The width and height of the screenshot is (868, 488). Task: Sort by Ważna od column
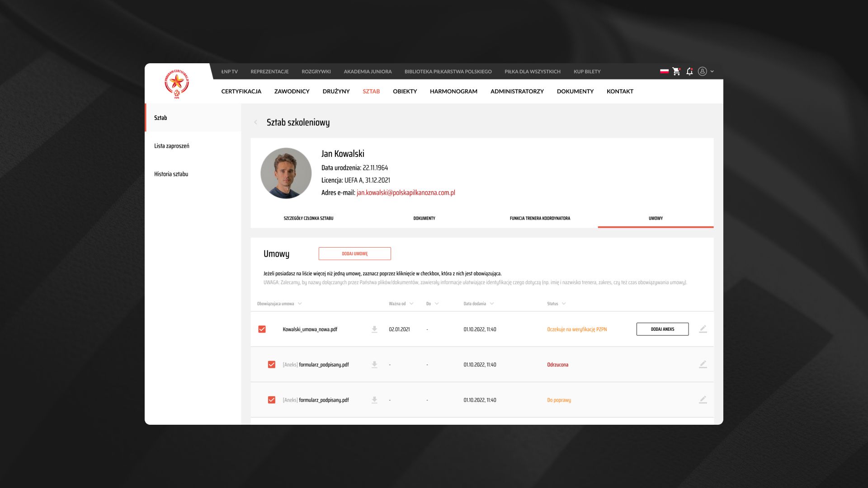[x=401, y=304]
